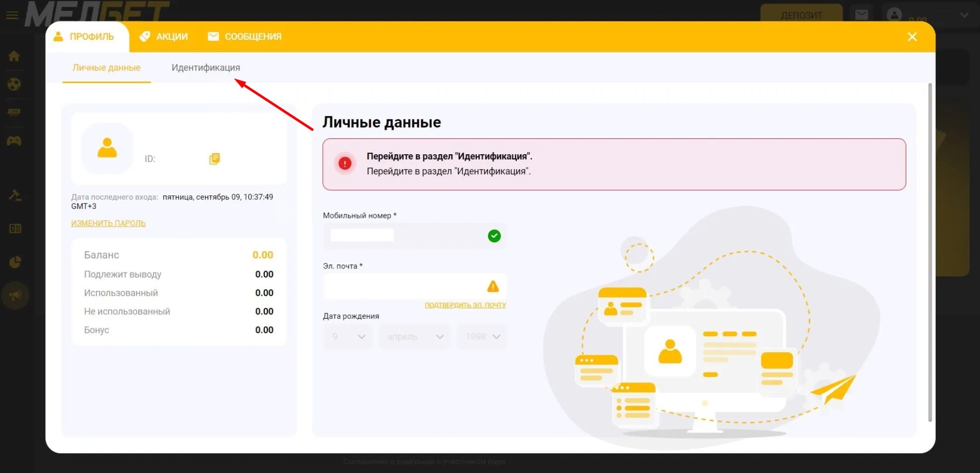This screenshot has height=473, width=980.
Task: Click the Изменить пароль link
Action: (x=108, y=223)
